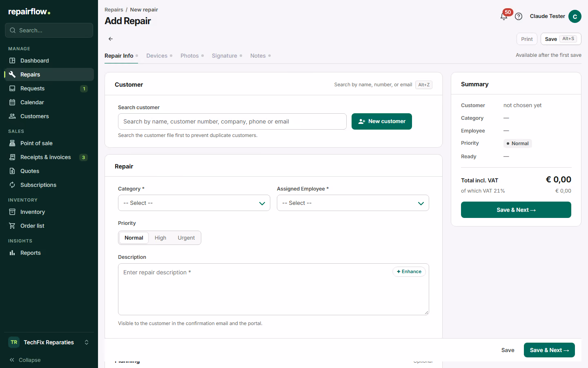Switch to the Signature tab

point(227,56)
